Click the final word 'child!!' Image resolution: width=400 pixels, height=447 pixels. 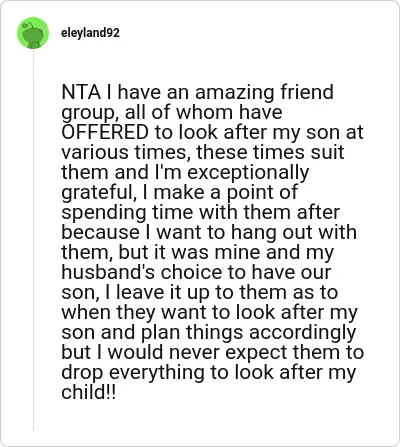pos(89,392)
